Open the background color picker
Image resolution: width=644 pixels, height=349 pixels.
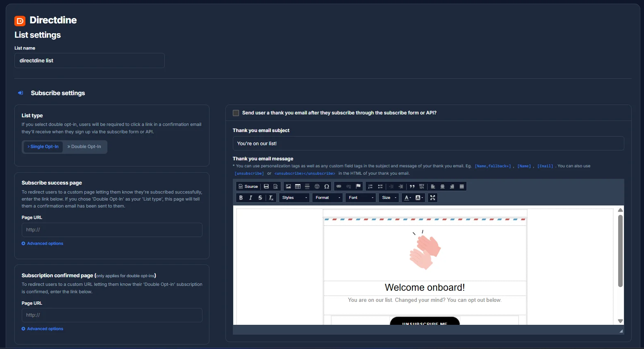419,198
